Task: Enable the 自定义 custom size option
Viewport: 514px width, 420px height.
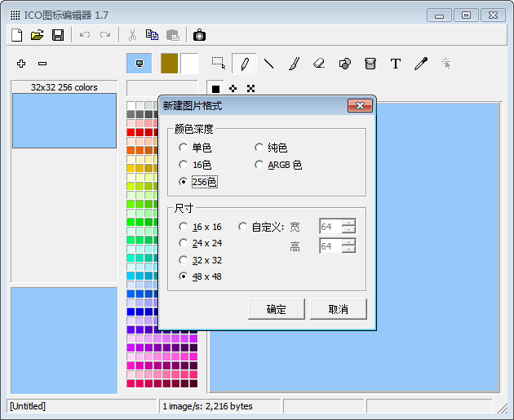Action: (x=243, y=227)
